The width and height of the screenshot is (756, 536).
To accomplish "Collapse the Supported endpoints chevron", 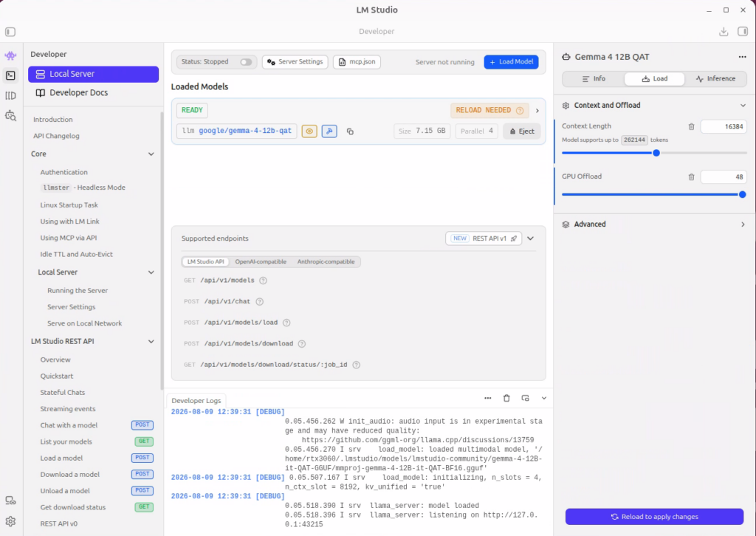I will (530, 238).
